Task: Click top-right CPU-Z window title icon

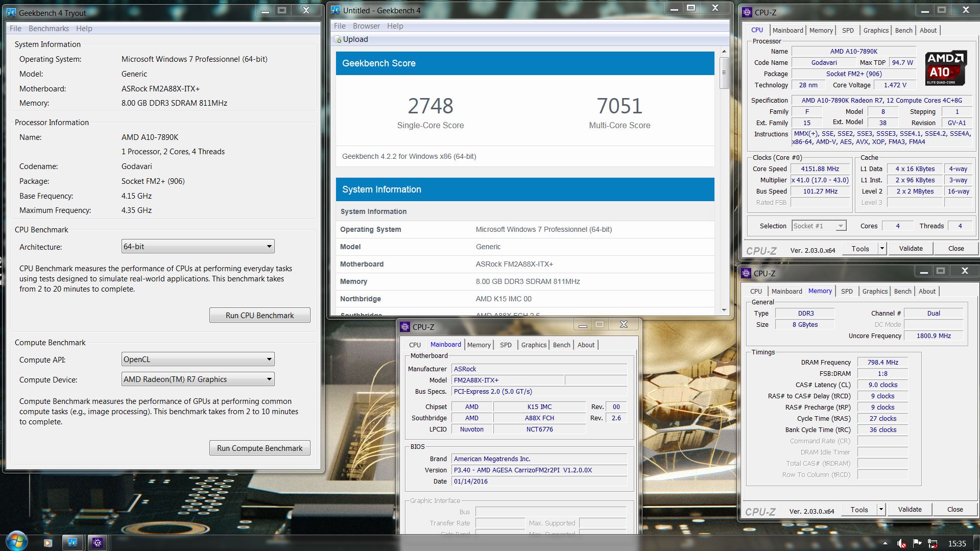Action: (x=747, y=12)
